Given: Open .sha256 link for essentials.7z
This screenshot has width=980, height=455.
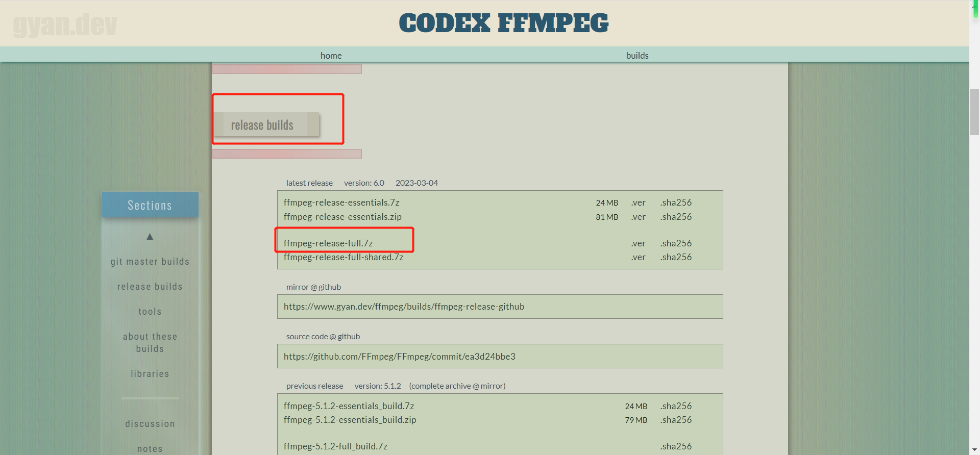Looking at the screenshot, I should pyautogui.click(x=676, y=203).
